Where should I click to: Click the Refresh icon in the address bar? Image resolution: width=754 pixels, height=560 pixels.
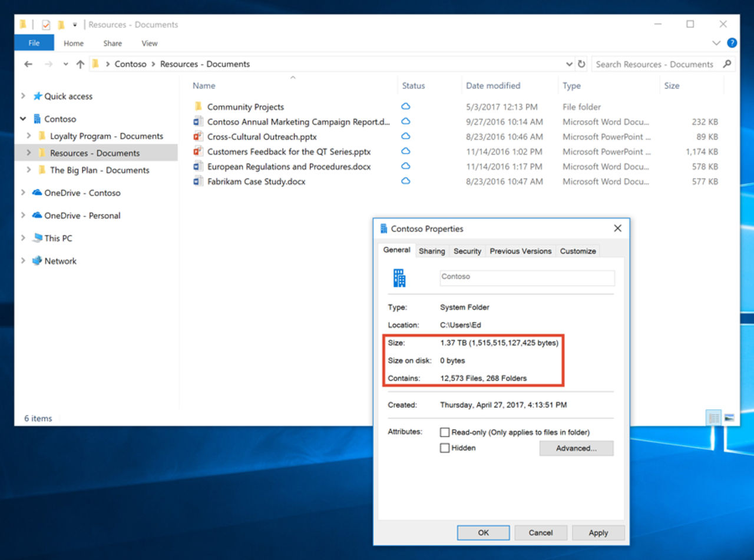click(x=582, y=64)
